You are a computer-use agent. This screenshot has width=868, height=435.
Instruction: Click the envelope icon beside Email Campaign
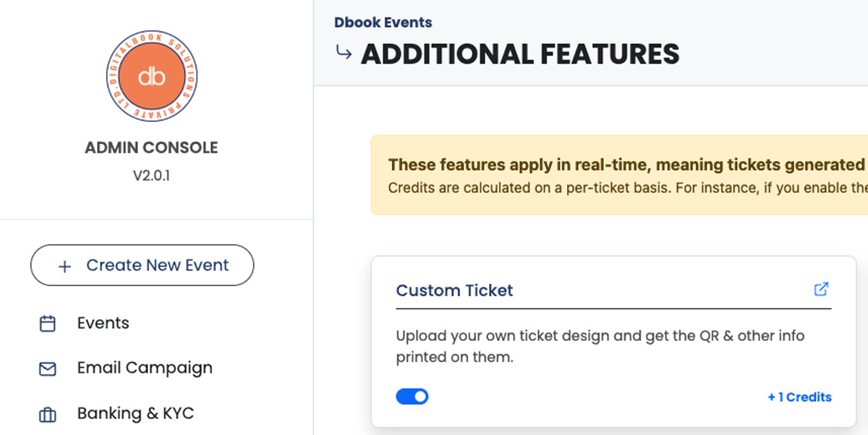46,368
